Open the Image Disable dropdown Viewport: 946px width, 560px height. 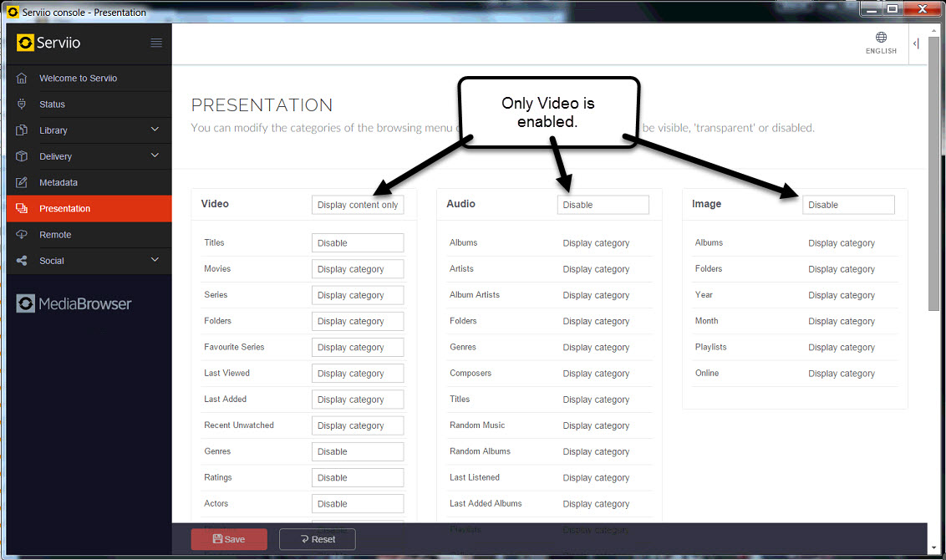(x=848, y=205)
